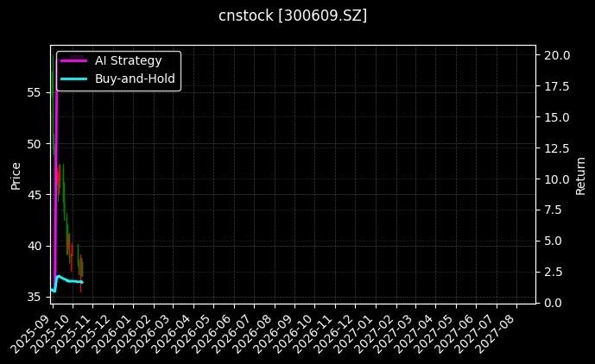Click the 55 tick on the Price axis
595x364 pixels.
click(35, 92)
